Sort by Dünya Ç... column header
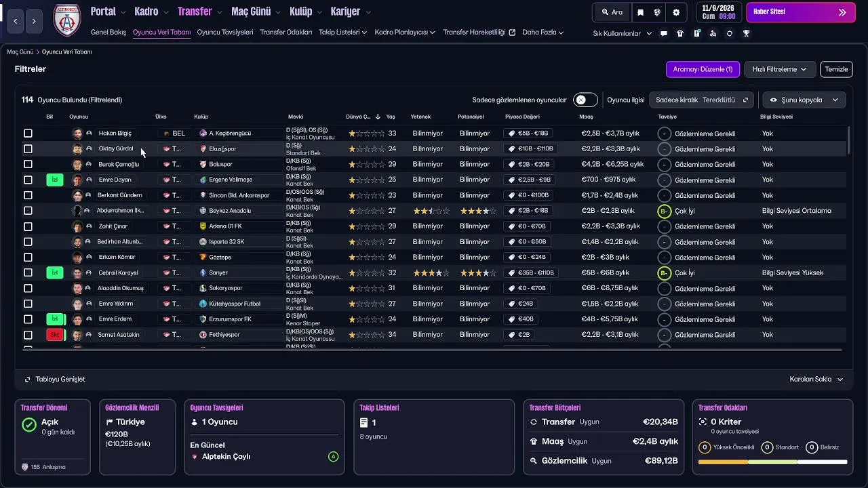868x488 pixels. coord(363,117)
